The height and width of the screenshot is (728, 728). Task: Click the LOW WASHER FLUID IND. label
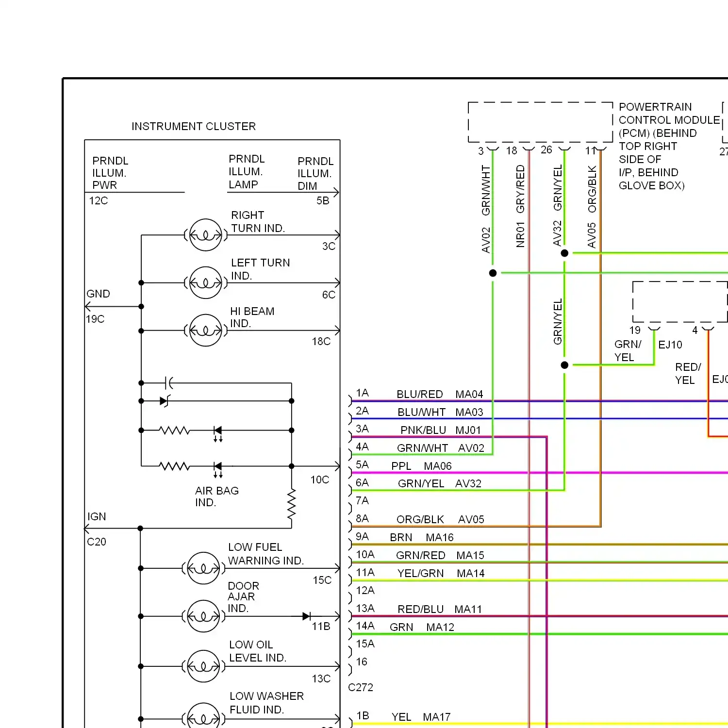[266, 703]
